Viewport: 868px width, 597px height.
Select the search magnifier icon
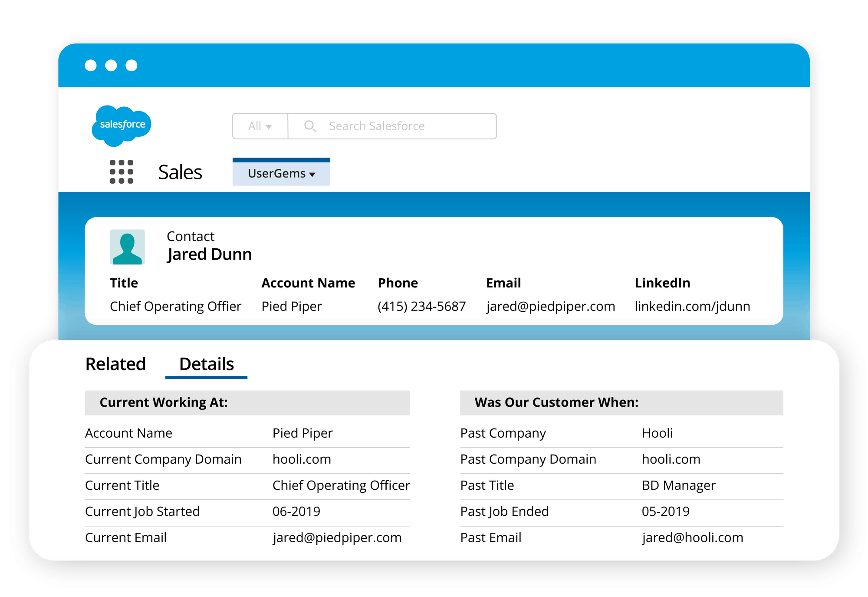309,126
